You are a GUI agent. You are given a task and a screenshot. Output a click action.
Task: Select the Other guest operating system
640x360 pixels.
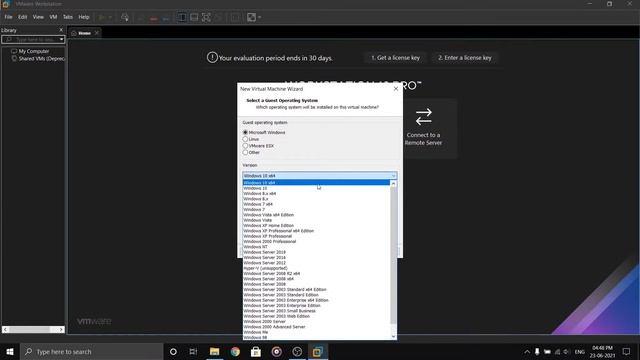[x=245, y=152]
